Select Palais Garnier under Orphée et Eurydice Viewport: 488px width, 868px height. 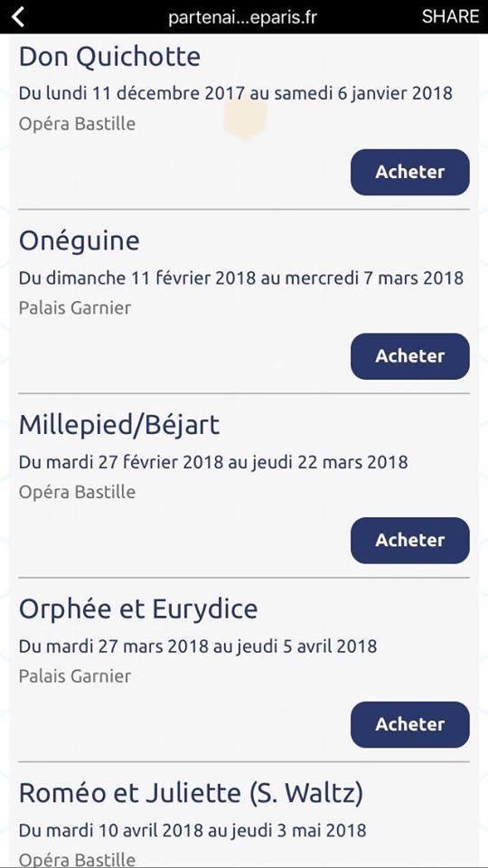tap(75, 676)
